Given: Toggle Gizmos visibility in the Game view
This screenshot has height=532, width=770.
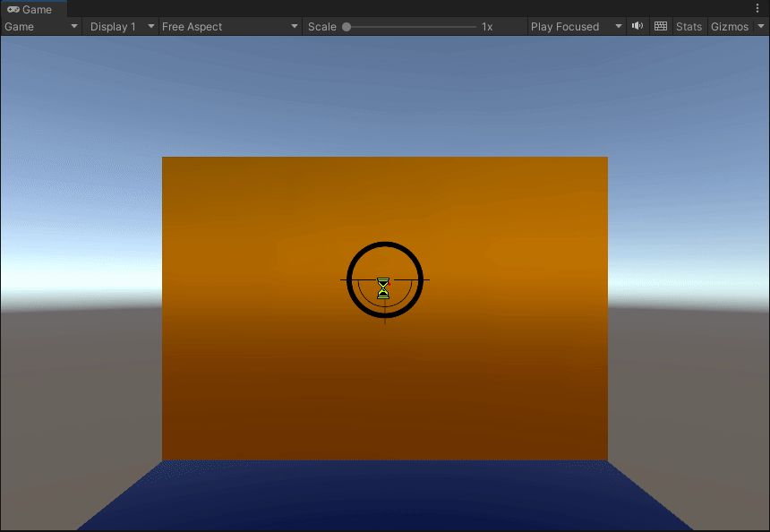Looking at the screenshot, I should pyautogui.click(x=731, y=26).
